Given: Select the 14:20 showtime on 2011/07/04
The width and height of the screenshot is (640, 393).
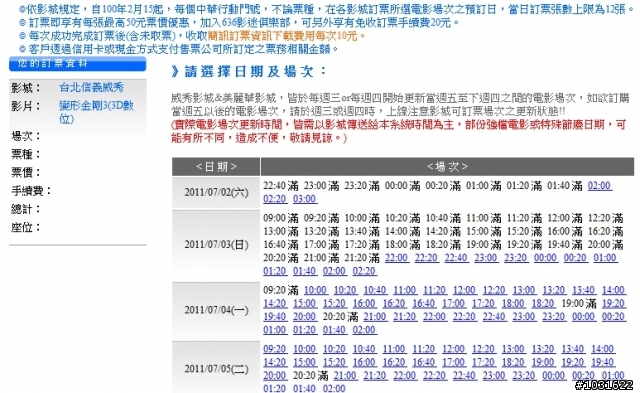Looking at the screenshot, I should click(275, 304).
